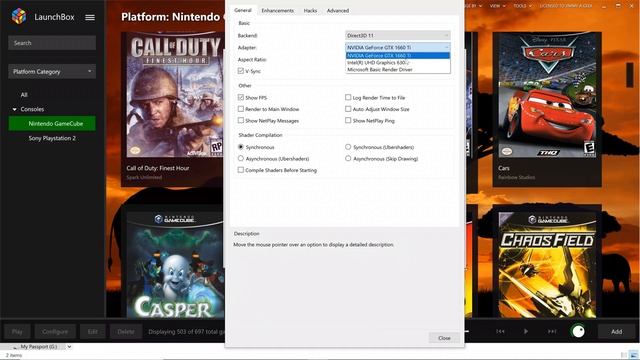Select Nintendo GameCube platform
Image resolution: width=640 pixels, height=360 pixels.
coord(52,123)
